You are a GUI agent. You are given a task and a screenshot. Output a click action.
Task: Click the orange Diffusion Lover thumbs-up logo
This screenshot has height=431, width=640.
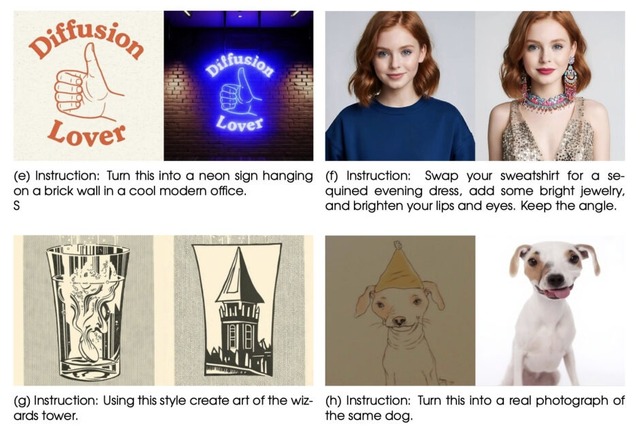point(88,86)
